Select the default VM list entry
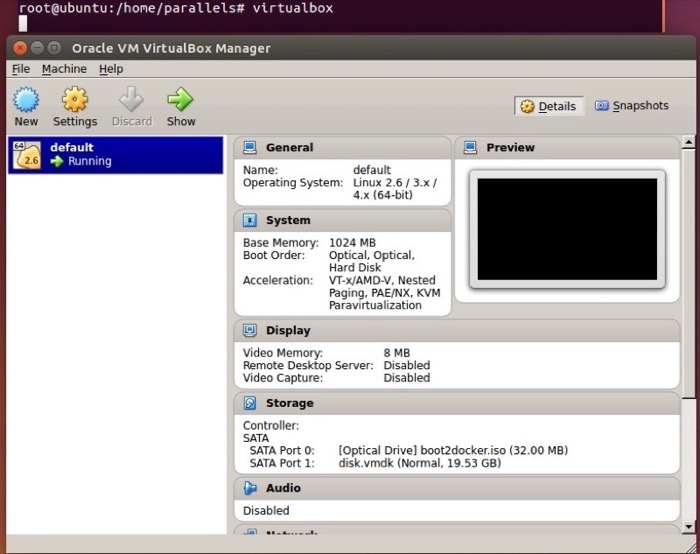The height and width of the screenshot is (554, 700). [x=115, y=155]
